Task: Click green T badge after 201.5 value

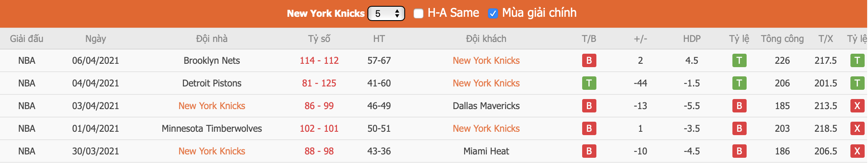Action: [857, 83]
